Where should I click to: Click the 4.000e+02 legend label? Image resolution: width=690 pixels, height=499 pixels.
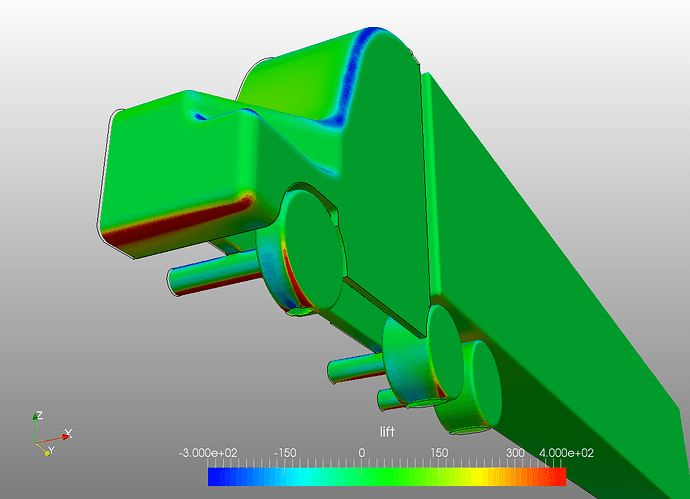click(x=566, y=453)
